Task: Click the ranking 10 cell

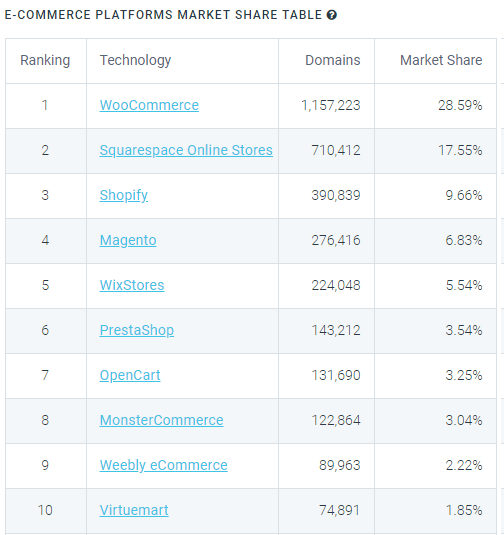Action: click(45, 510)
